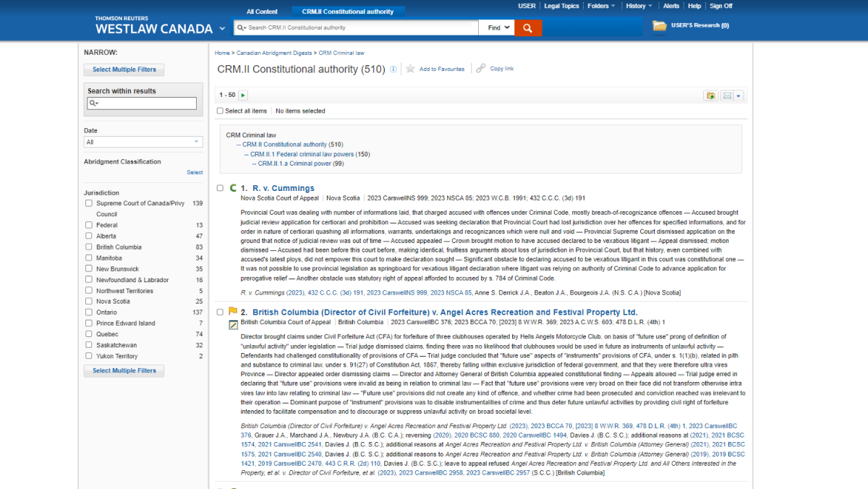Open the History dropdown menu
Image resolution: width=868 pixels, height=489 pixels.
click(x=636, y=6)
